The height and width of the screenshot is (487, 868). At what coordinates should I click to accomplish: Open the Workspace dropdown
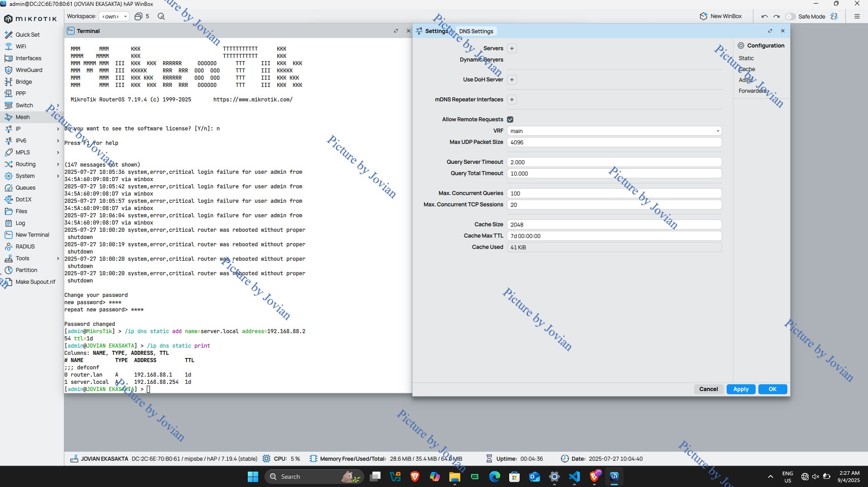114,16
